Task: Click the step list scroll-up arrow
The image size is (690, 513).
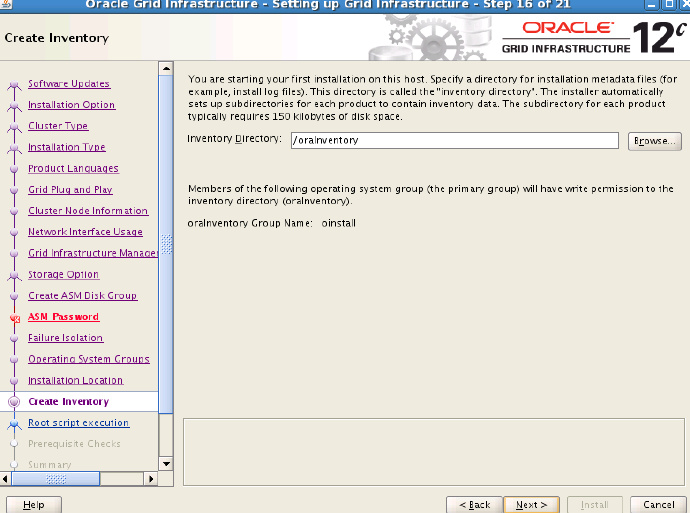Action: tap(166, 69)
